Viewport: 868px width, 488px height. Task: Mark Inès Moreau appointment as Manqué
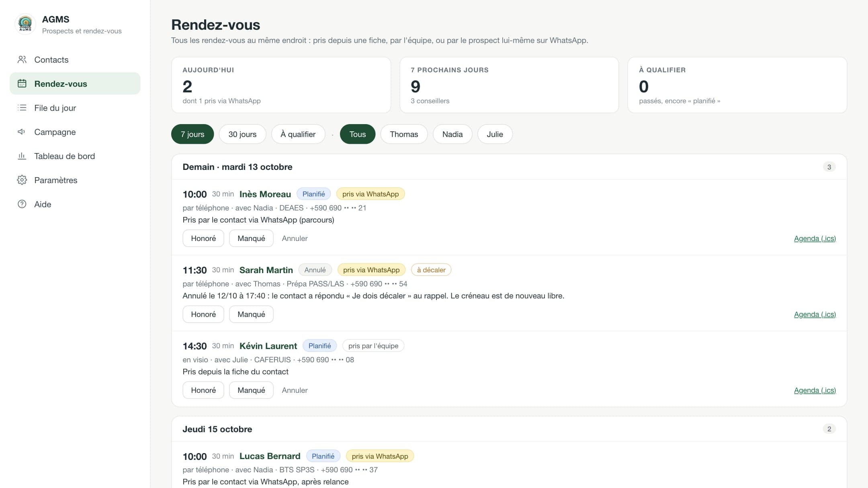click(x=251, y=238)
